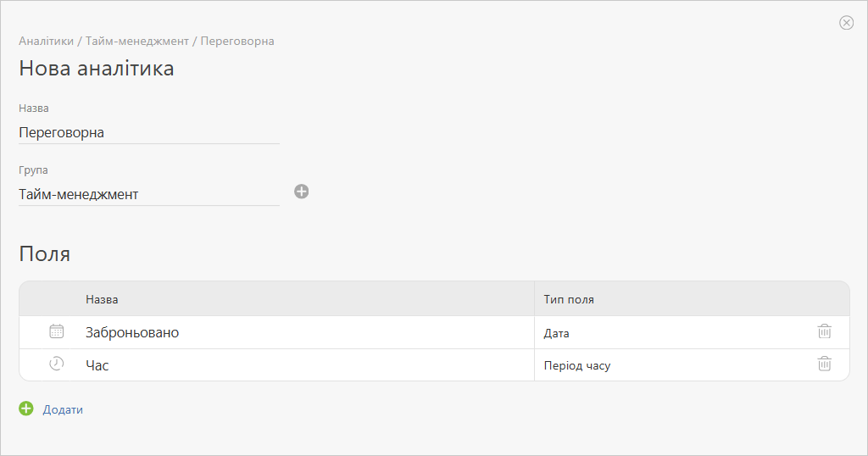Close the Нова аналітика dialog
The image size is (868, 456).
tap(846, 22)
